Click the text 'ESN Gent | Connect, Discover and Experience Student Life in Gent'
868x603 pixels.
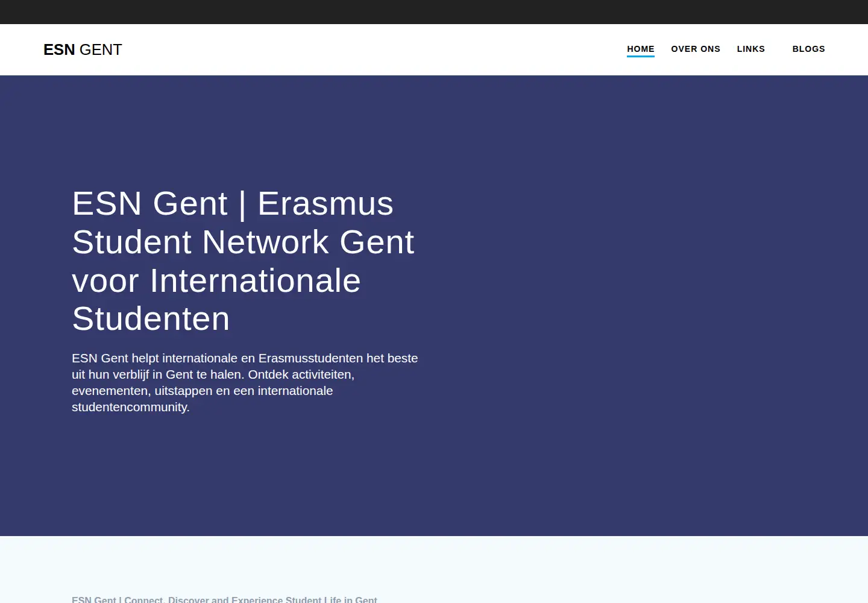(224, 599)
